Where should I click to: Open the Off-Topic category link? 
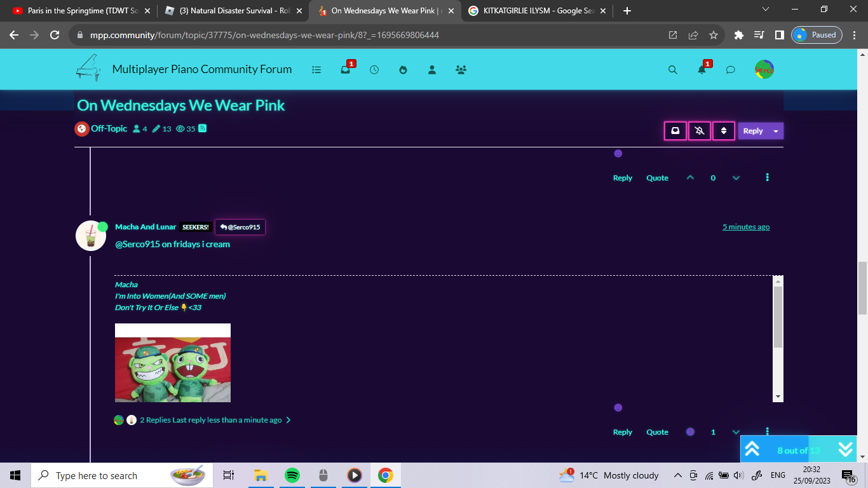coord(109,128)
